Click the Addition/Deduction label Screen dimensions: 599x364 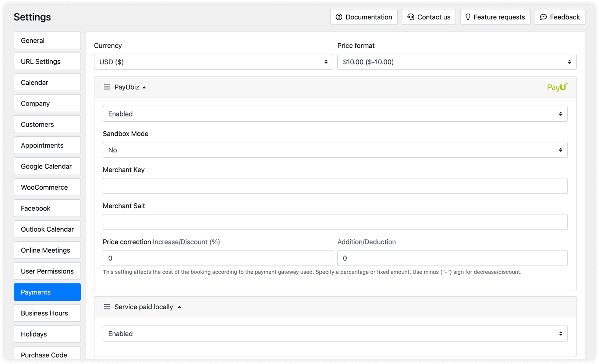(366, 242)
